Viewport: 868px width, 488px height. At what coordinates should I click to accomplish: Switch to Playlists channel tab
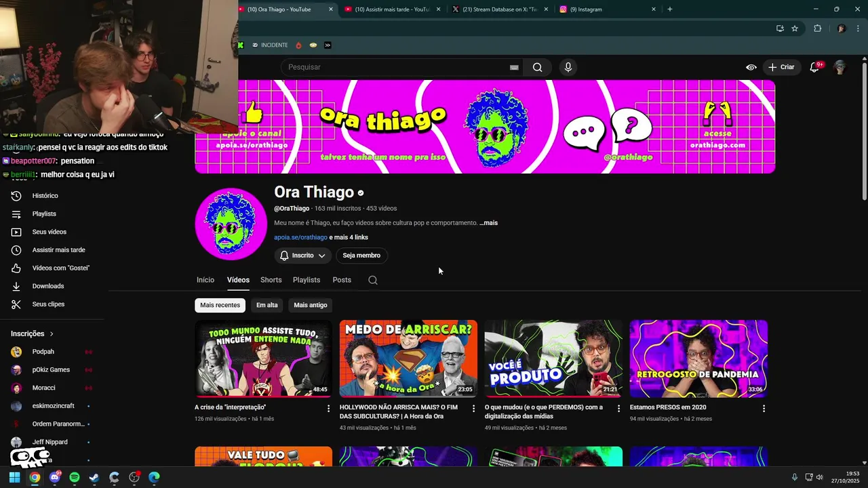(x=307, y=280)
